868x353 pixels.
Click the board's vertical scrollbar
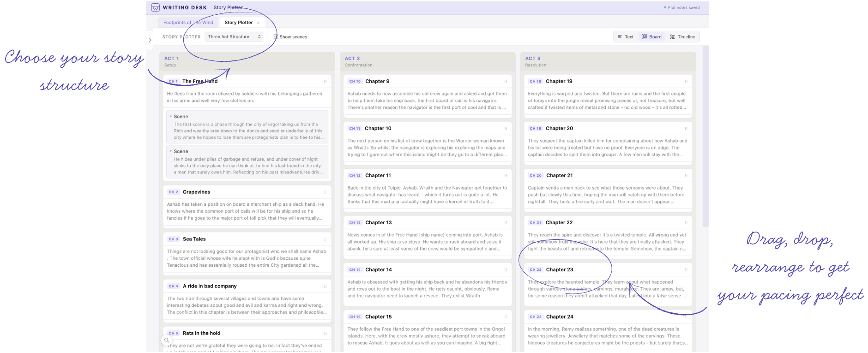pyautogui.click(x=705, y=136)
